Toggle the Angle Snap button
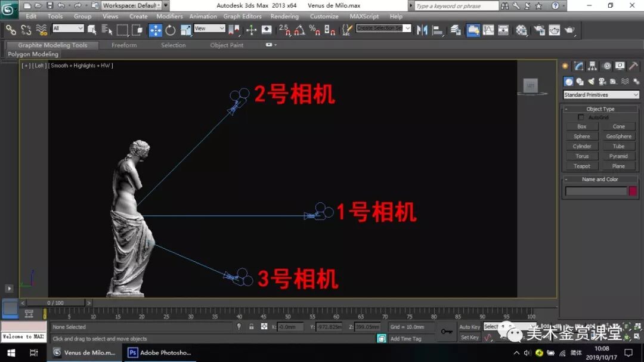This screenshot has height=362, width=644. pos(299,30)
